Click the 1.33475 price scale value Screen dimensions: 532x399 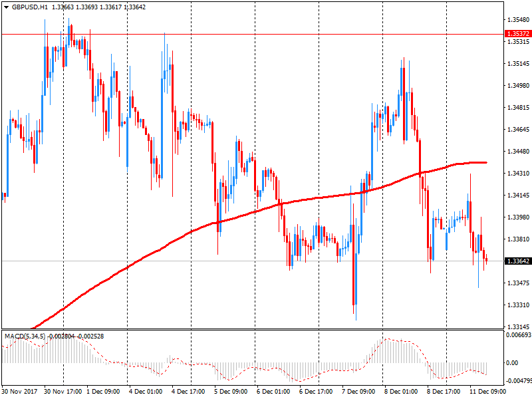[x=519, y=283]
